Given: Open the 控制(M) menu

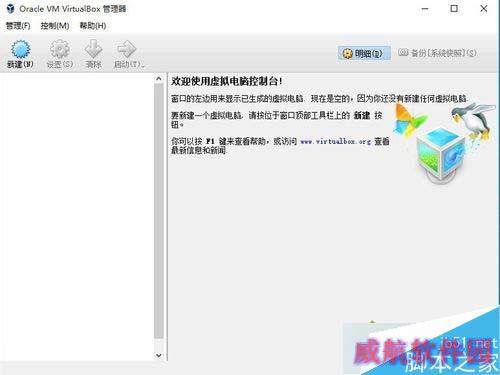Looking at the screenshot, I should tap(55, 26).
